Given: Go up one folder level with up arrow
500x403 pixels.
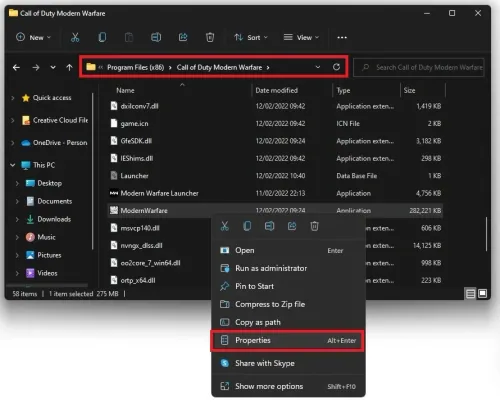Looking at the screenshot, I should (x=69, y=68).
